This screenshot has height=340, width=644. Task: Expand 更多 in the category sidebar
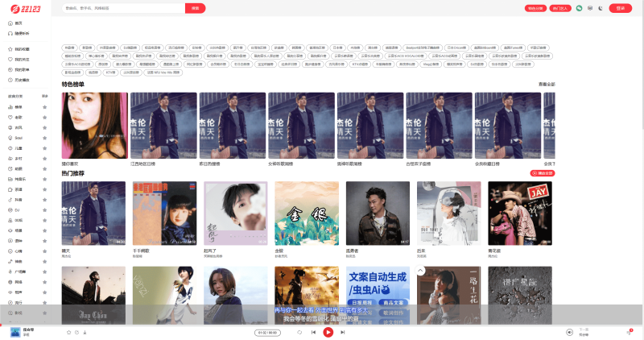coord(45,96)
